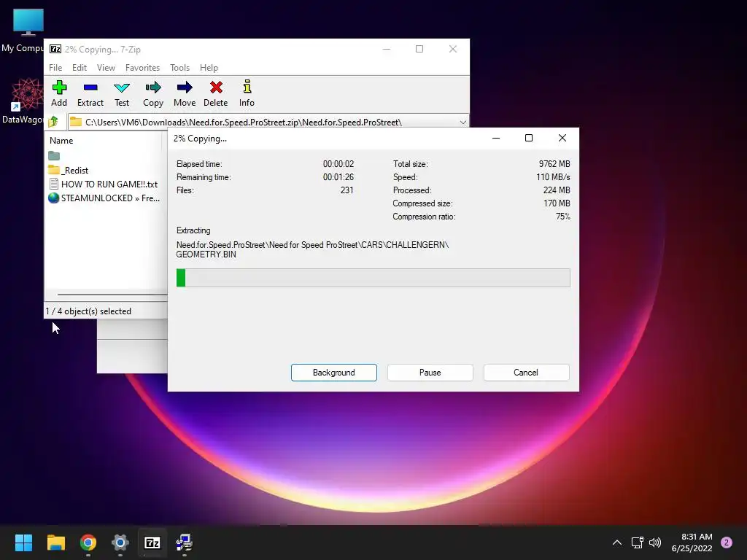Screen dimensions: 747x560
Task: Click the Test toolbar icon
Action: pyautogui.click(x=122, y=93)
